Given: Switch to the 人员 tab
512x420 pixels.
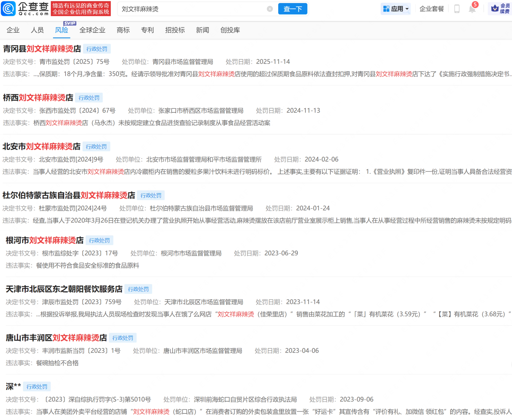Looking at the screenshot, I should click(x=37, y=30).
